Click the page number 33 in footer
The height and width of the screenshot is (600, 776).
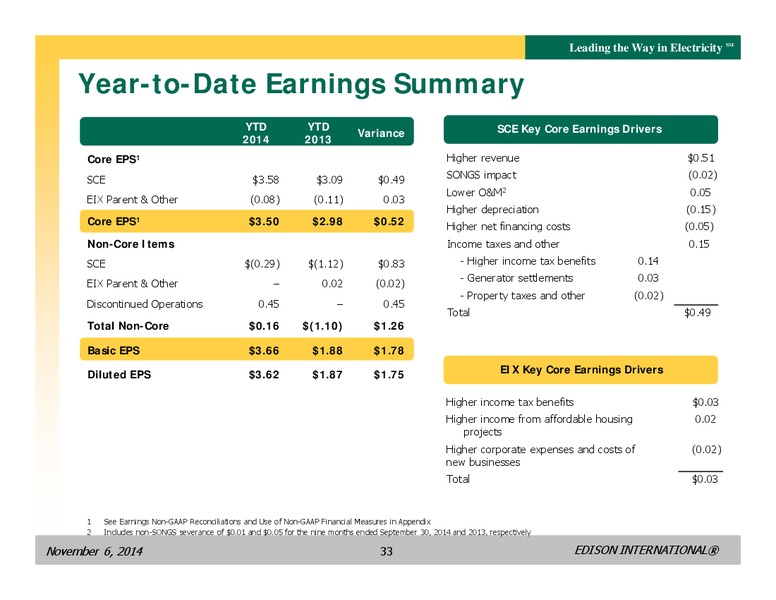[x=386, y=551]
